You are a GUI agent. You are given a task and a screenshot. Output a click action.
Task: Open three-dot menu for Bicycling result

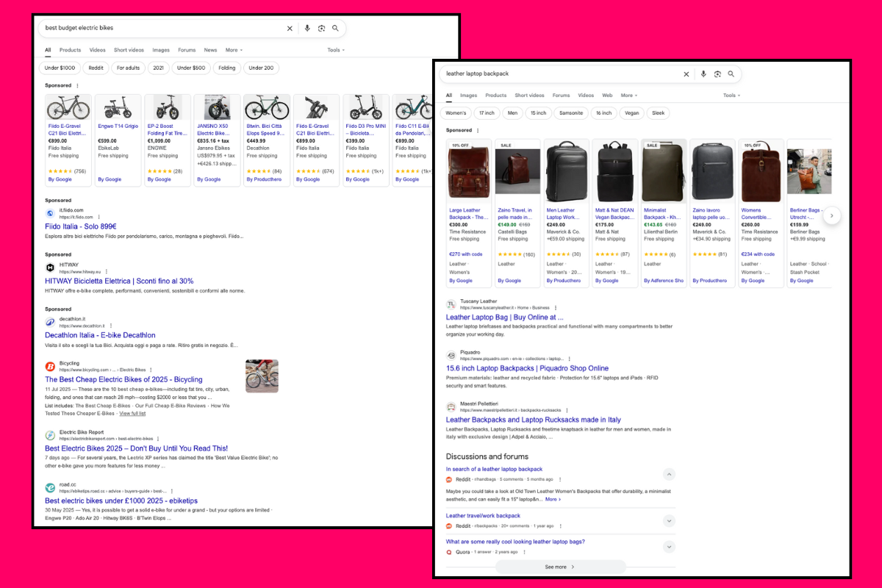point(151,370)
